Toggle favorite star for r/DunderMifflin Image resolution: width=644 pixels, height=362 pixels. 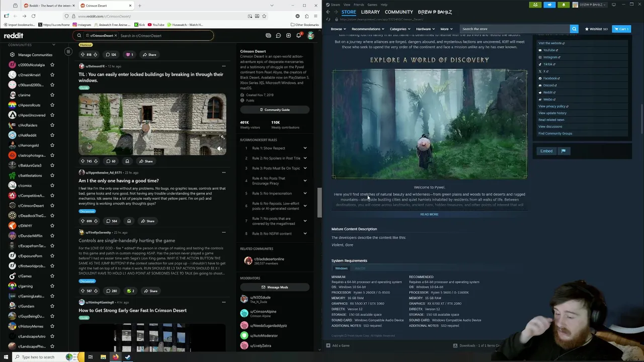[x=52, y=236]
